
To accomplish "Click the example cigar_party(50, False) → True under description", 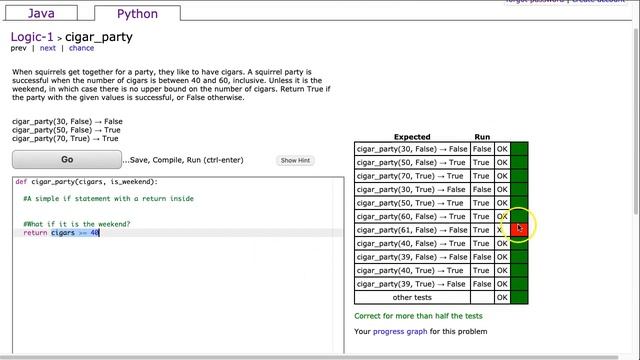I will pyautogui.click(x=66, y=130).
